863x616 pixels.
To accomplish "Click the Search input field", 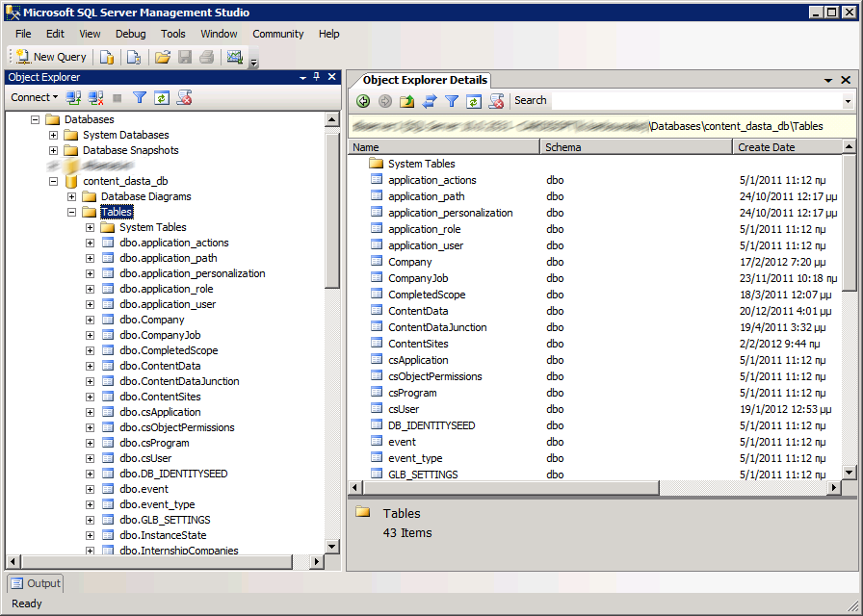I will click(696, 101).
